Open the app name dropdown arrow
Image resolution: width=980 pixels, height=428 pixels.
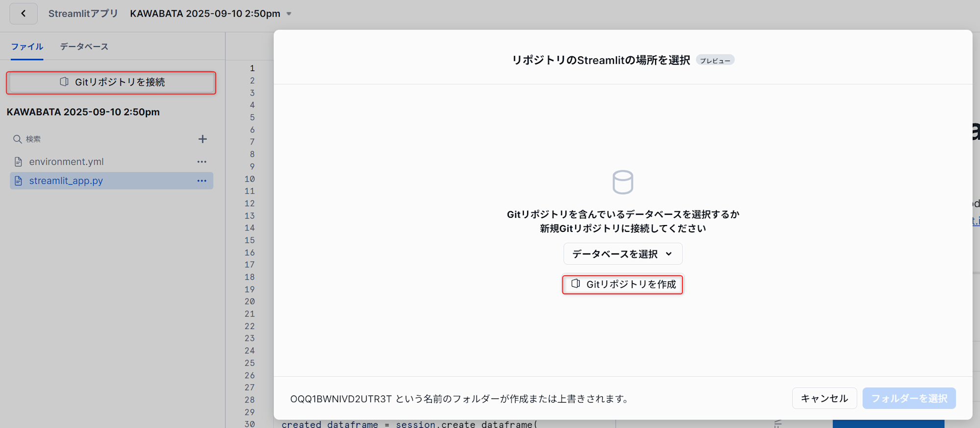[x=289, y=14]
